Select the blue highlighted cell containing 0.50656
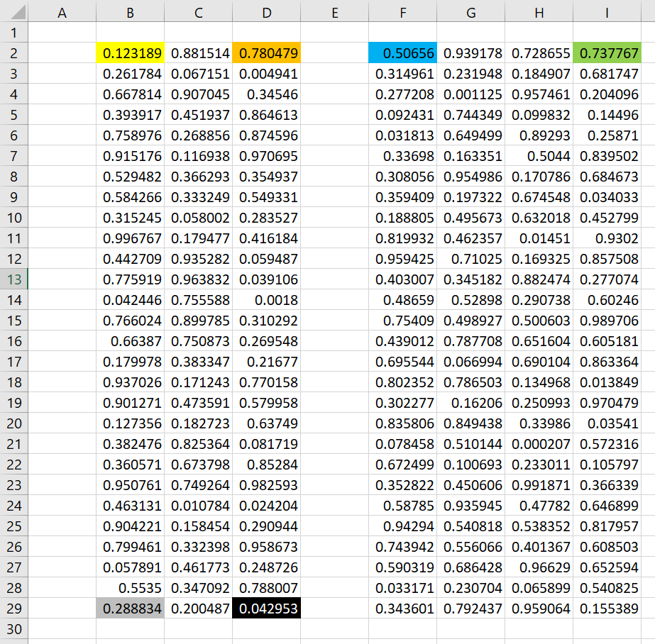 [402, 53]
